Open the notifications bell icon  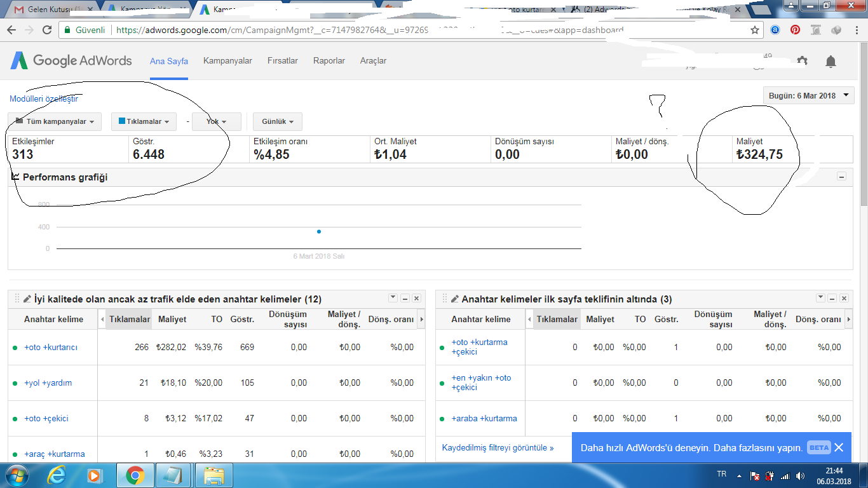click(831, 62)
